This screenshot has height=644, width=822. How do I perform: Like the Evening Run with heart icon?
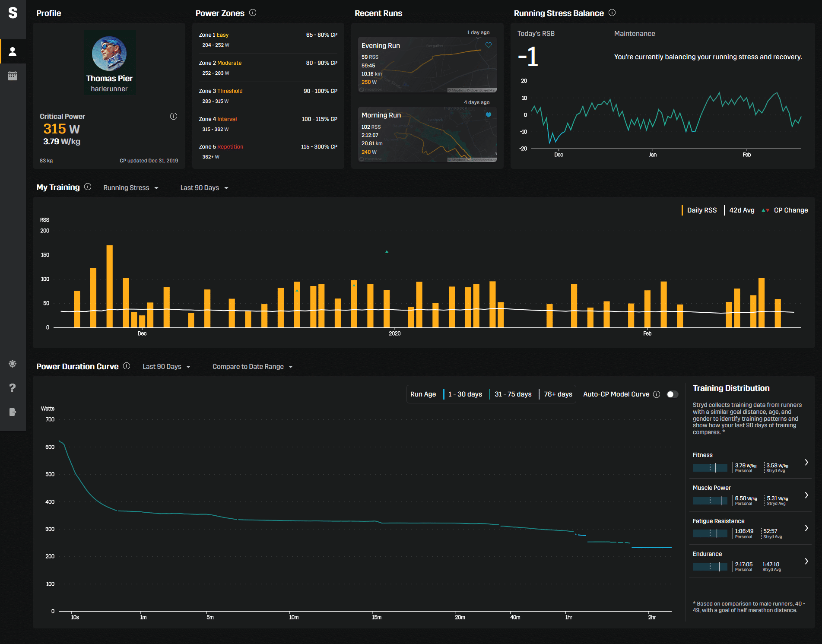coord(489,45)
